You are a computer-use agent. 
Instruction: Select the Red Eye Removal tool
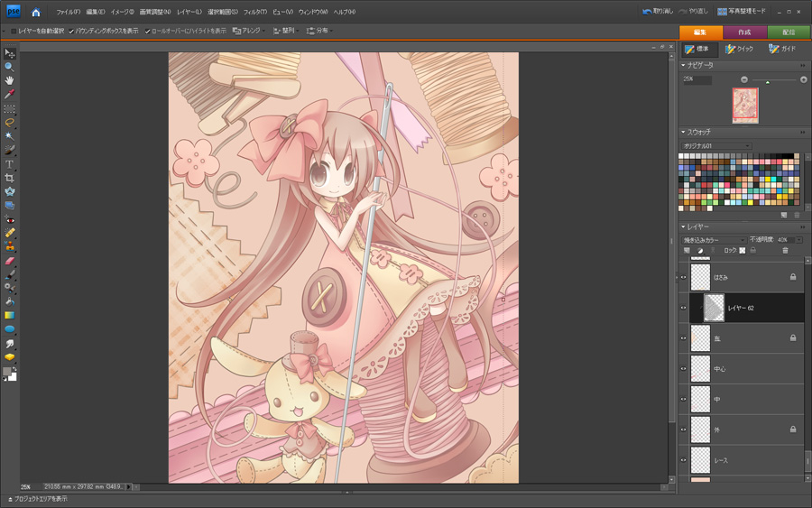(9, 219)
